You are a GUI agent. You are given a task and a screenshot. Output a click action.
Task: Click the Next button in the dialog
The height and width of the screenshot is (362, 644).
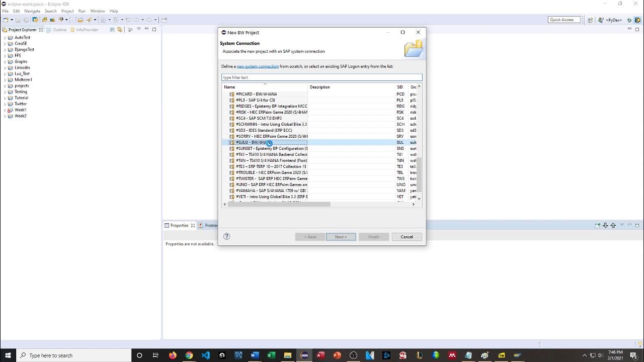[x=341, y=237]
